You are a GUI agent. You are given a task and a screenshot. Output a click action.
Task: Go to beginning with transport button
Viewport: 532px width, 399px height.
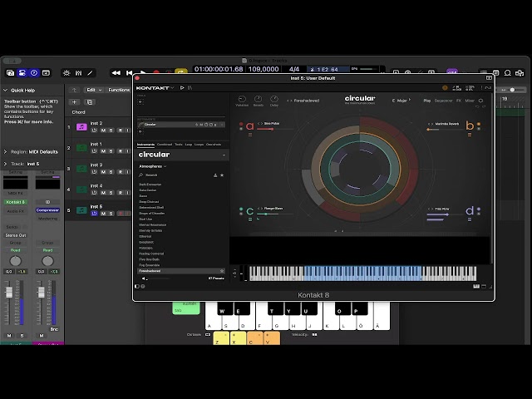130,73
